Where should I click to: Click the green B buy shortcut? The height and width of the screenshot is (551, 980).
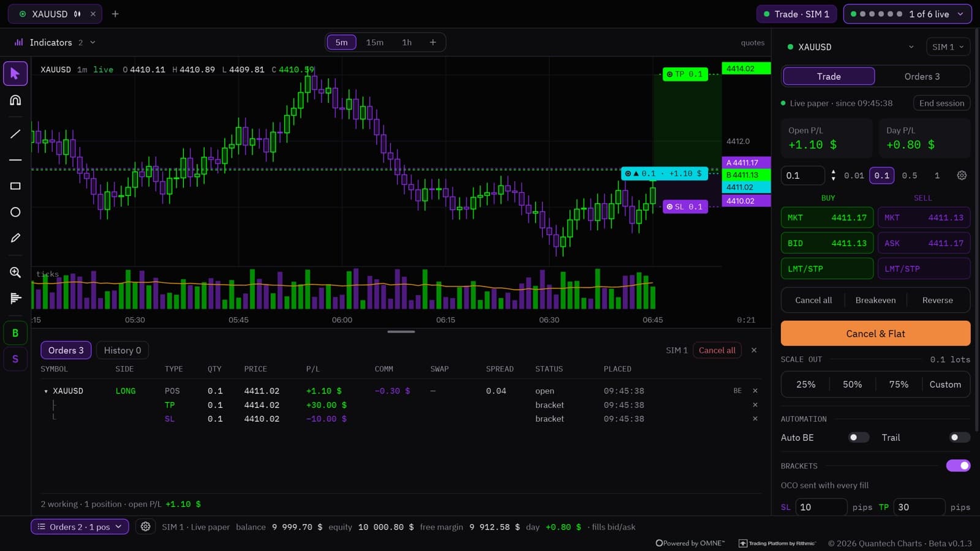15,333
